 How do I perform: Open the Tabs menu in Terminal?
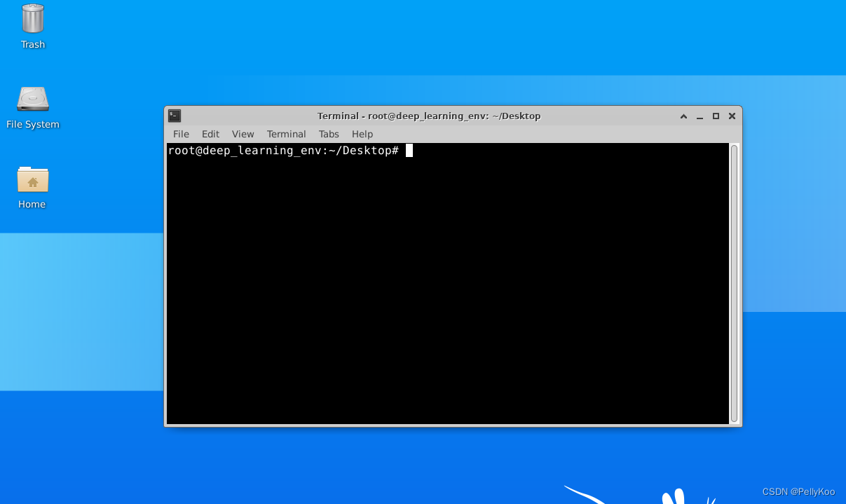(x=329, y=134)
